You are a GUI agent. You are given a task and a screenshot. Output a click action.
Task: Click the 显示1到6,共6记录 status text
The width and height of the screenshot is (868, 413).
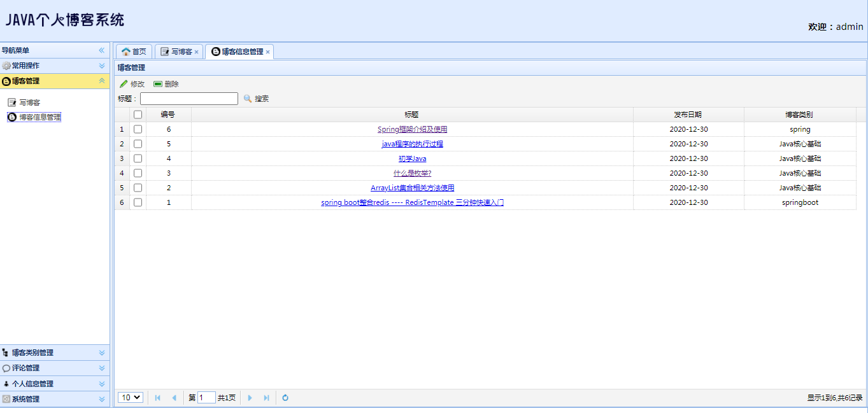pos(835,398)
